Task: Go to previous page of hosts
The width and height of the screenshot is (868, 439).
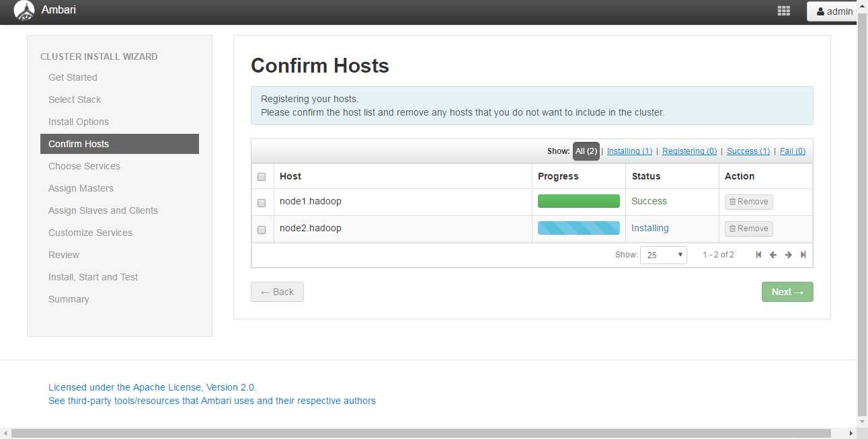Action: 773,255
